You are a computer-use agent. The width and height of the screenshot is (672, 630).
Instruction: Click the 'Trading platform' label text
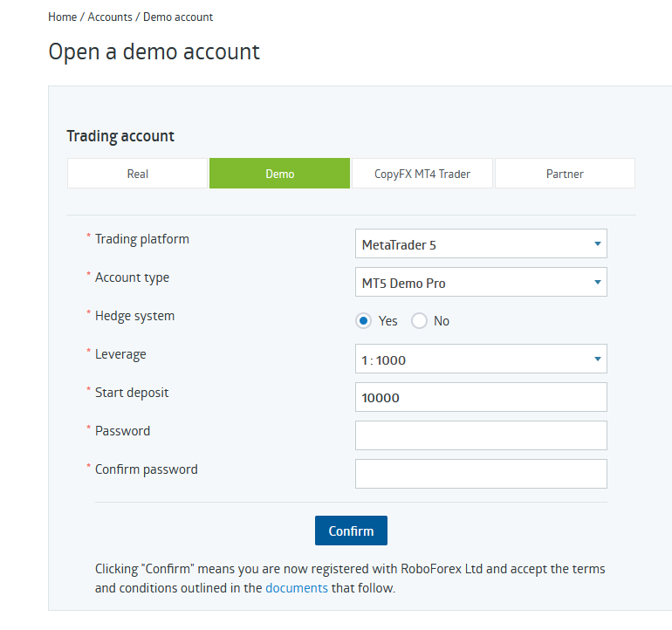pos(142,239)
